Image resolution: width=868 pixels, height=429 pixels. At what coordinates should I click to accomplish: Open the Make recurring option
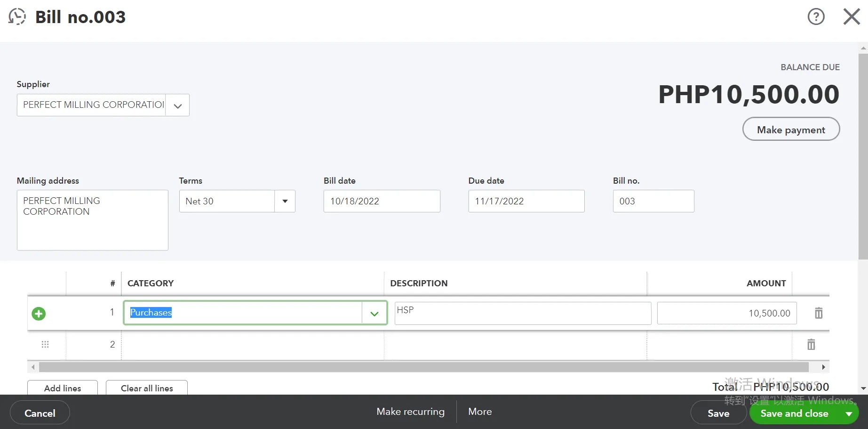coord(410,412)
